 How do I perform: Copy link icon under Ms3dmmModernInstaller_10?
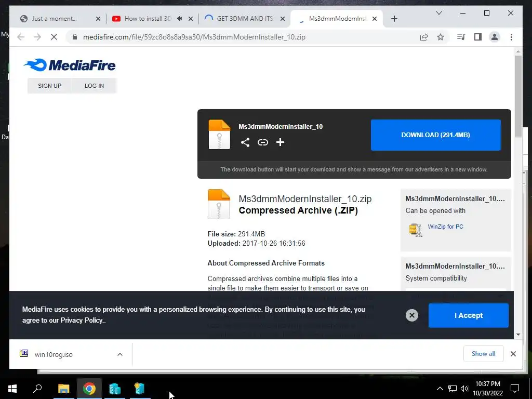[262, 142]
